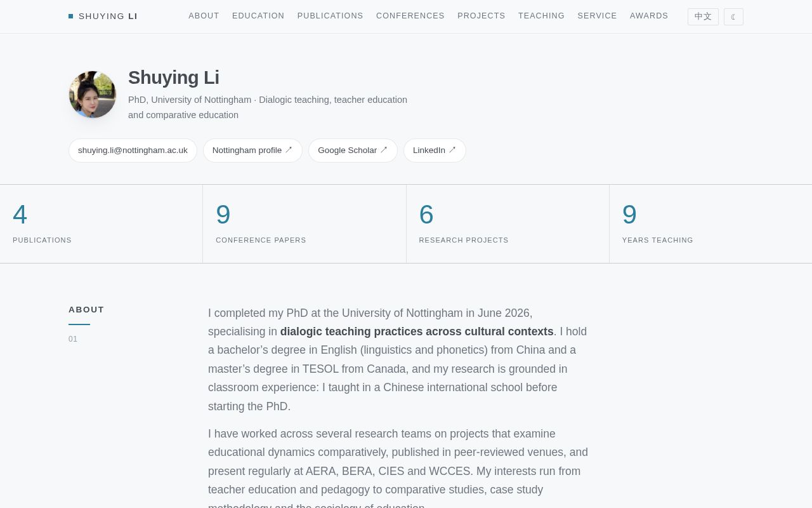812x508 pixels.
Task: Click bold text 'dialogic teaching practices across cultural contexts'
Action: coord(417,331)
